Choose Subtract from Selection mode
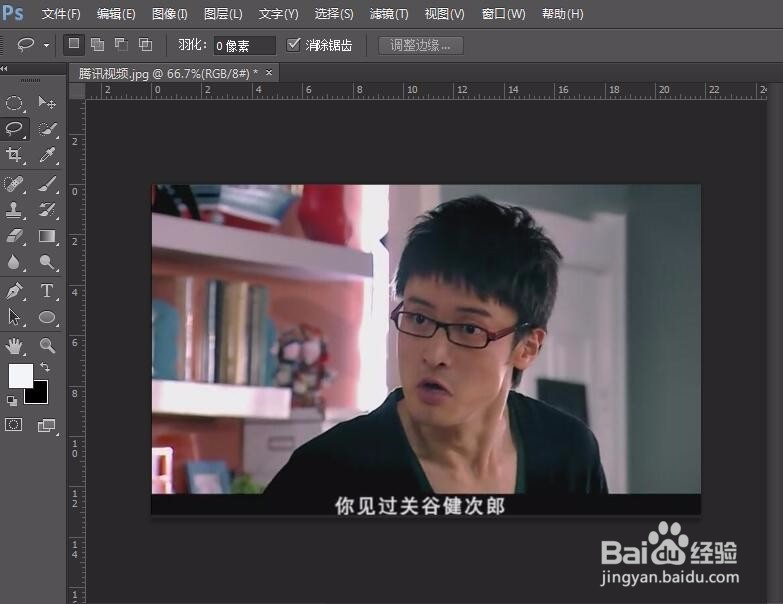Screen dimensions: 783x604 coord(121,44)
